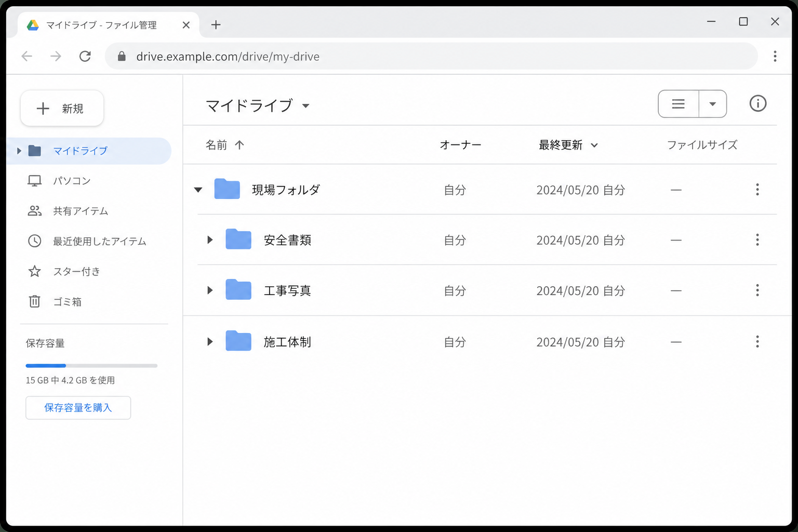Click the 現場フォルダ folder icon
This screenshot has height=532, width=798.
pos(227,189)
